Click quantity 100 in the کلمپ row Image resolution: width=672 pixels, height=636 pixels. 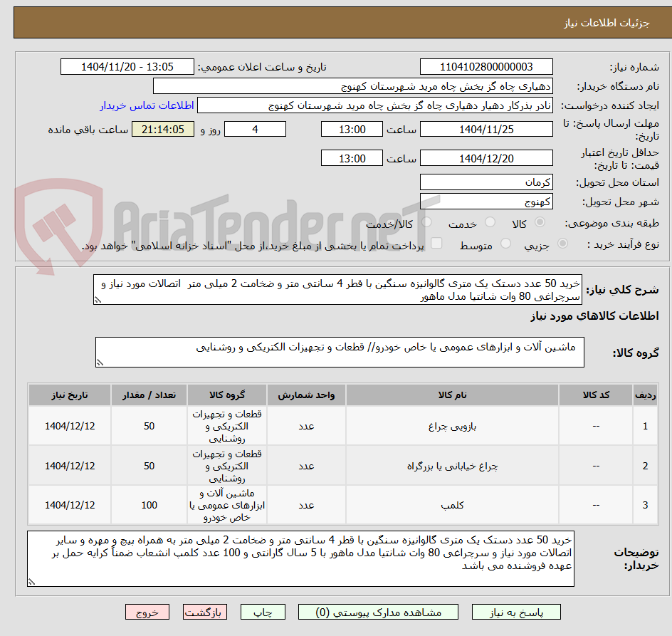(x=149, y=505)
